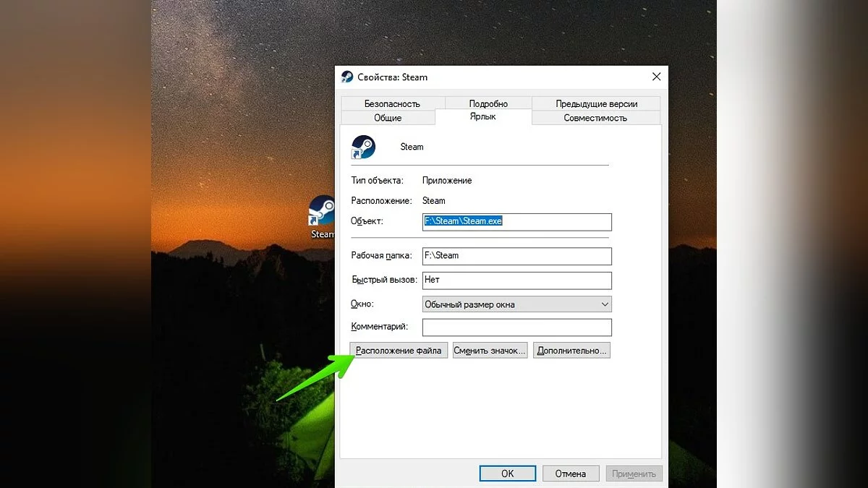Open the Совместимость tab
This screenshot has width=868, height=488.
pos(595,118)
